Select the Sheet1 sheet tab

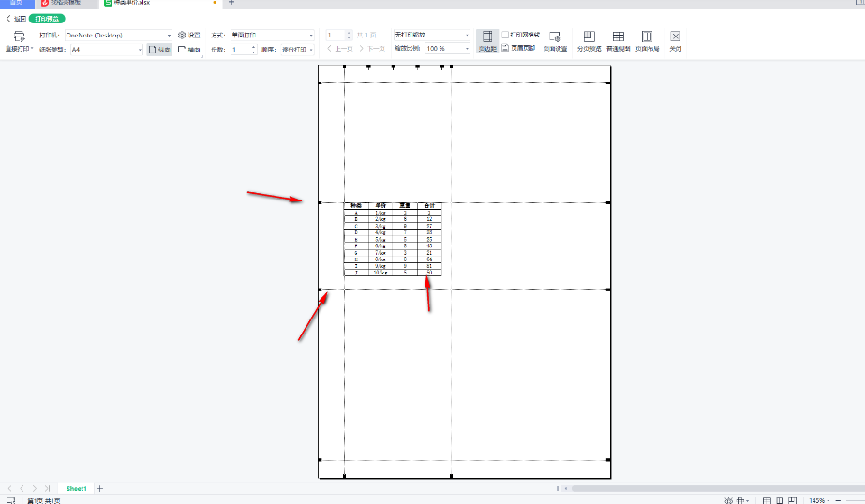77,489
